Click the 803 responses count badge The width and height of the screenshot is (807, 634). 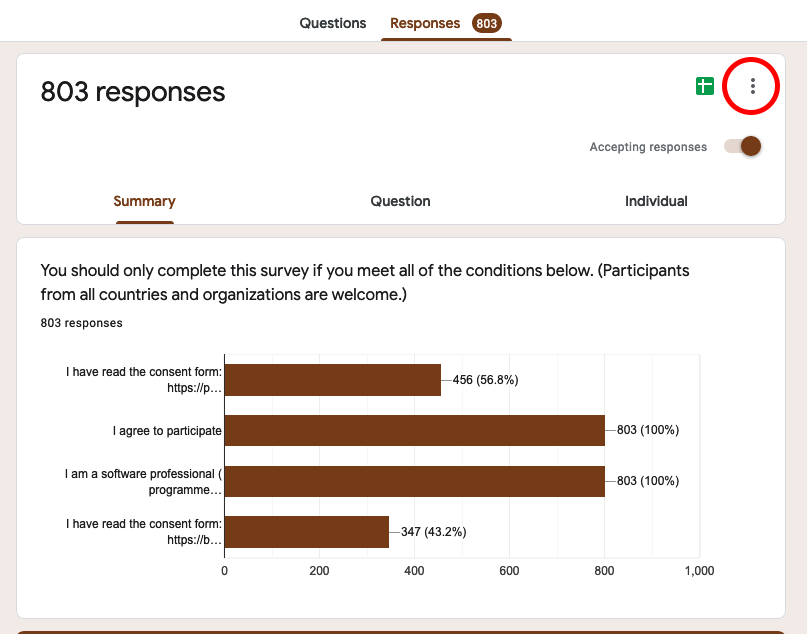486,23
